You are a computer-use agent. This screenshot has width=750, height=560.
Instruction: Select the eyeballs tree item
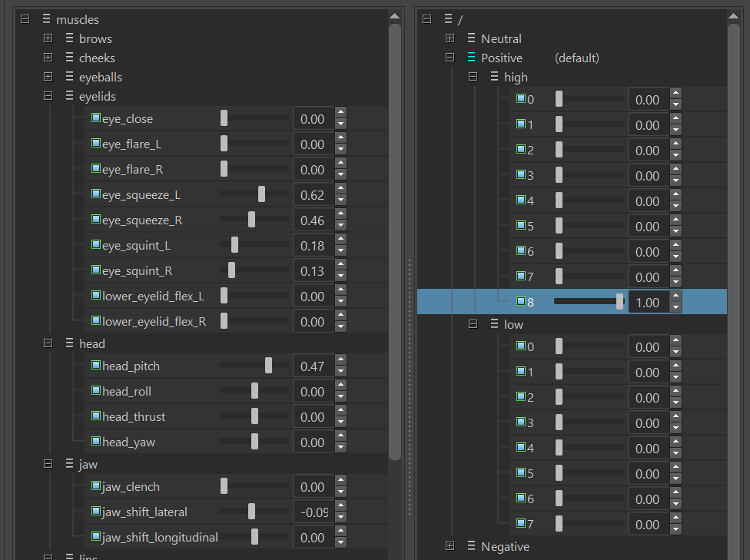[x=100, y=77]
